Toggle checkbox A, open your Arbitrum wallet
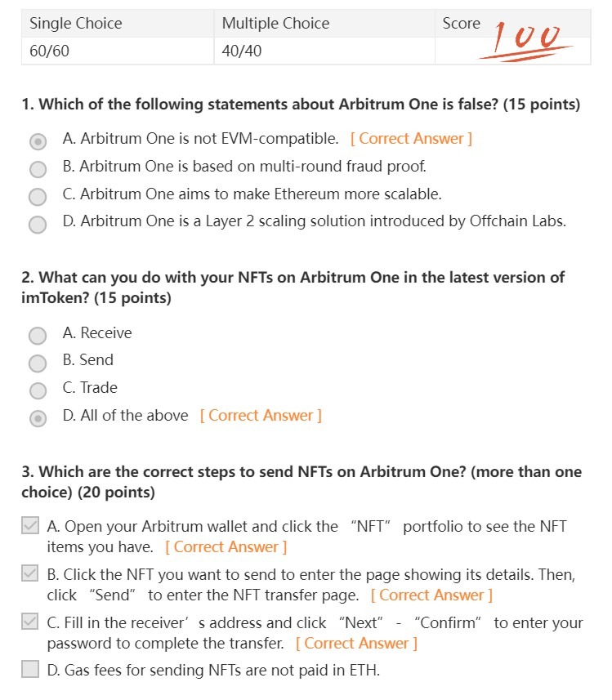The image size is (612, 700). point(30,526)
